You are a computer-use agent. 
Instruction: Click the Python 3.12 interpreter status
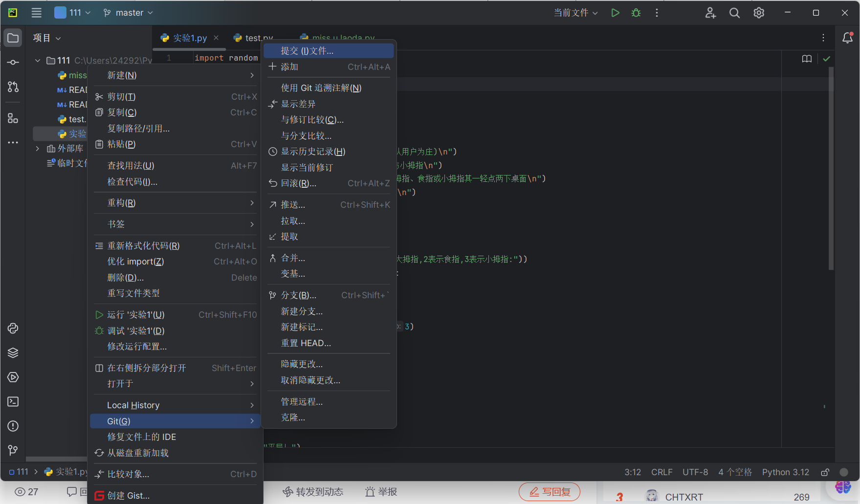click(785, 472)
